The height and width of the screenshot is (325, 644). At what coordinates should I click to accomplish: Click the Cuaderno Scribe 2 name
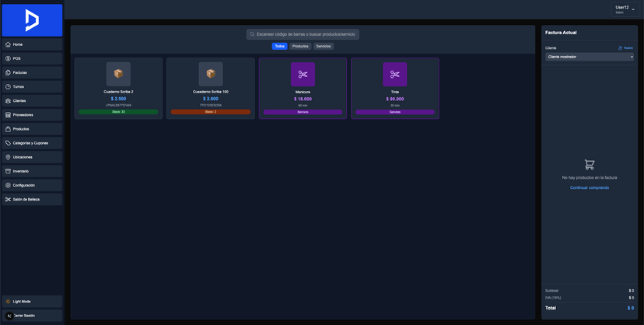click(118, 92)
